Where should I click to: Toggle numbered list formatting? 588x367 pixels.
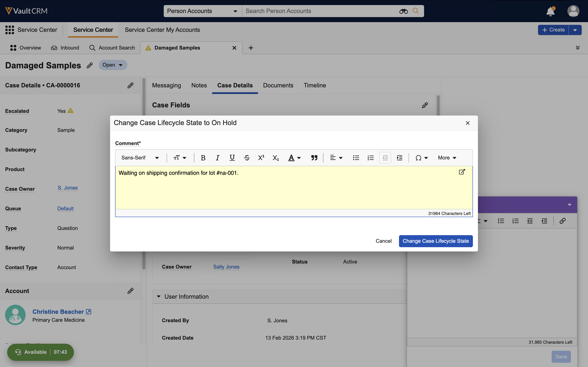pyautogui.click(x=371, y=158)
